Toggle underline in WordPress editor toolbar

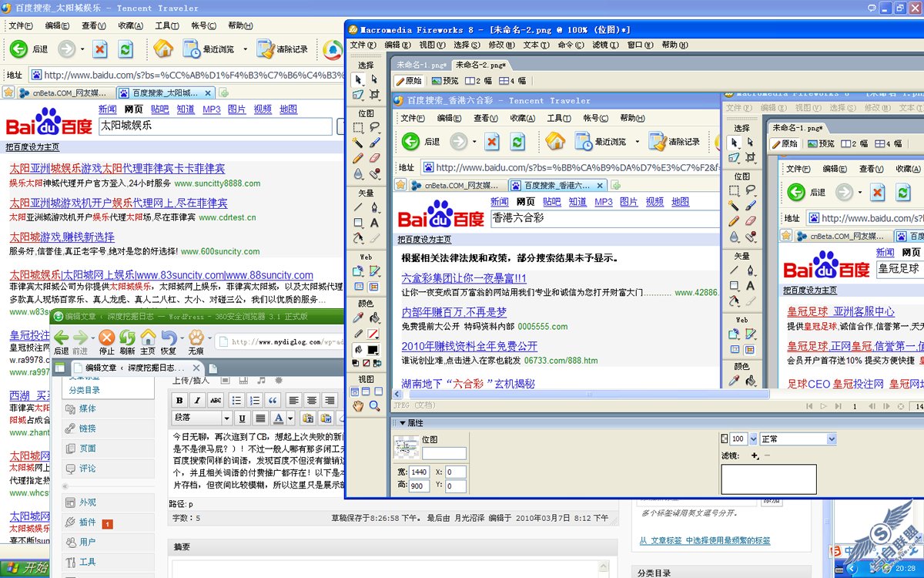point(242,418)
